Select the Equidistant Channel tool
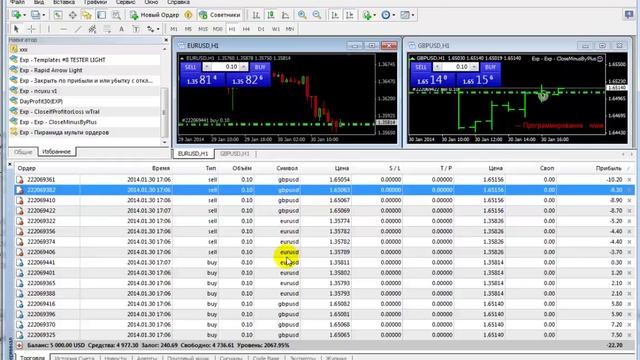 [92, 29]
